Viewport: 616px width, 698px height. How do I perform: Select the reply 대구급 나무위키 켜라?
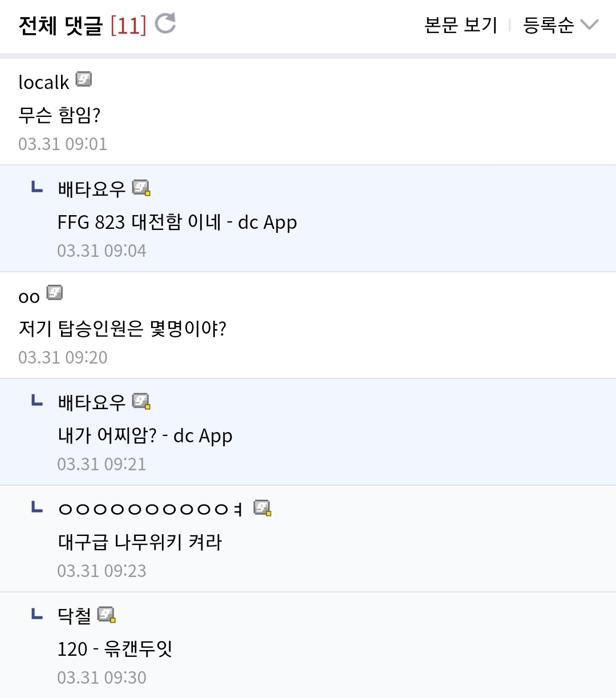(140, 542)
